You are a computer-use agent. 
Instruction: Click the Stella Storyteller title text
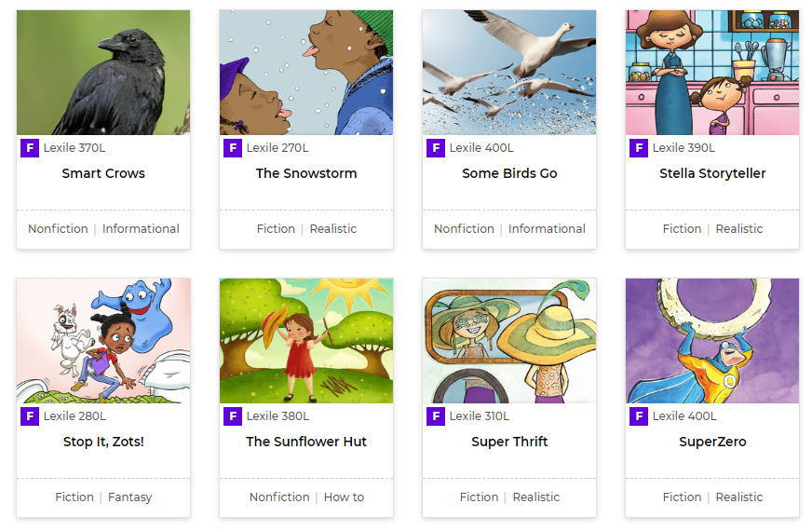[x=712, y=173]
